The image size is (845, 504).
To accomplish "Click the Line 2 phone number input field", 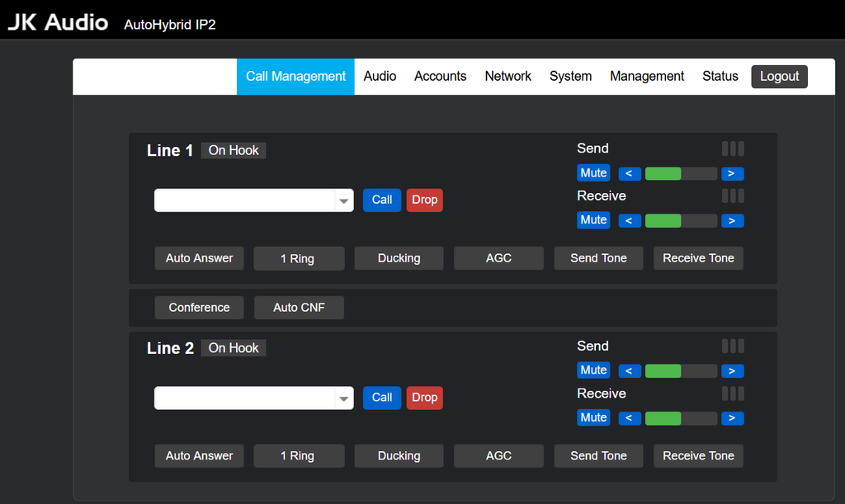I will [243, 398].
